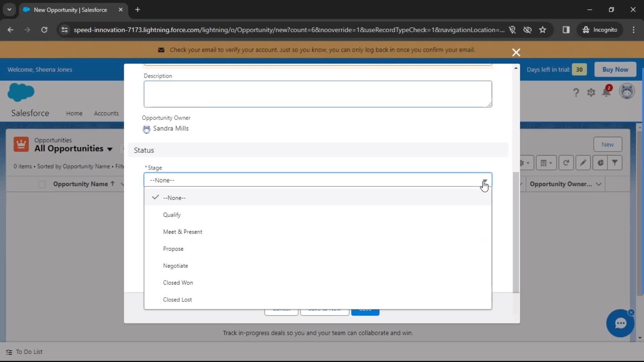
Task: Click the modal vertical scrollbar thumb
Action: (516, 232)
